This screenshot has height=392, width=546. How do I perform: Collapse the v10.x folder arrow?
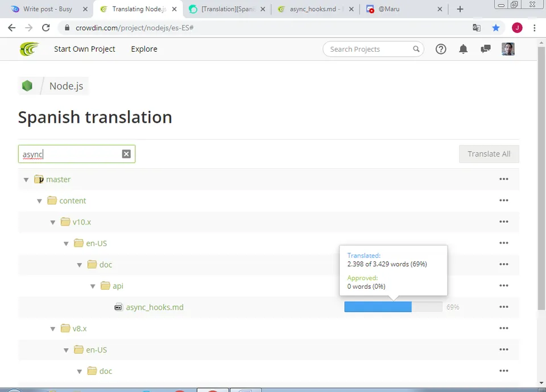coord(52,222)
